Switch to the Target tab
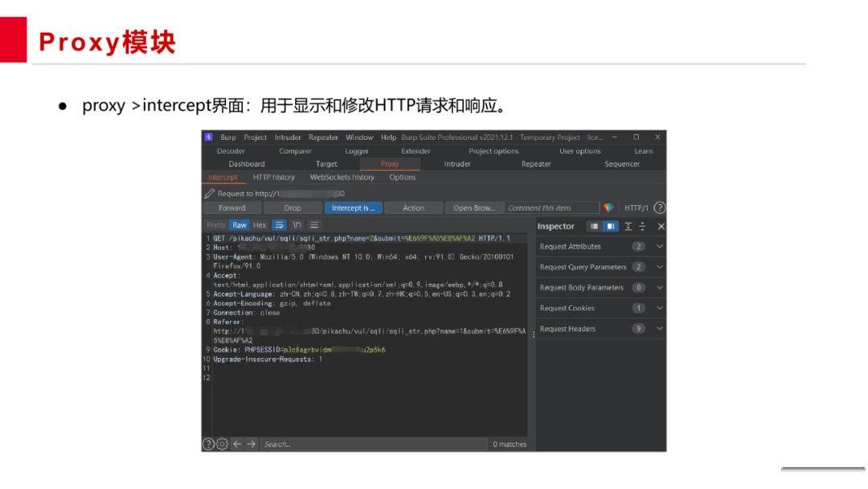 (x=326, y=164)
